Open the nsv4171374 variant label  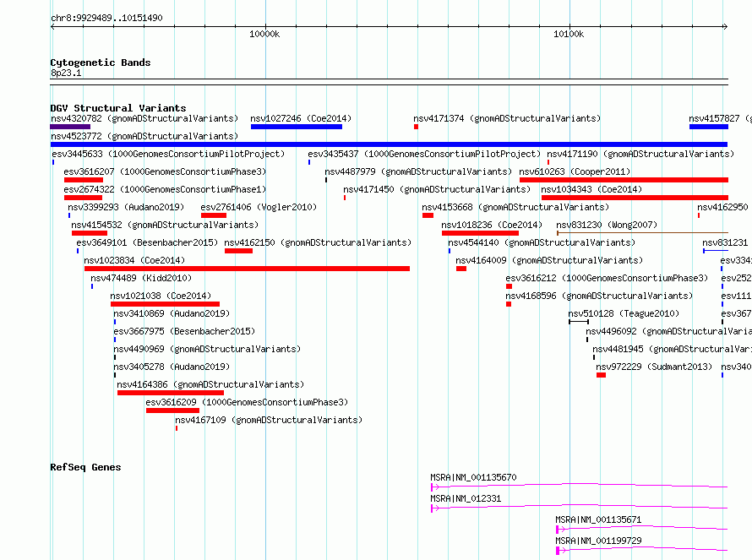[x=507, y=118]
